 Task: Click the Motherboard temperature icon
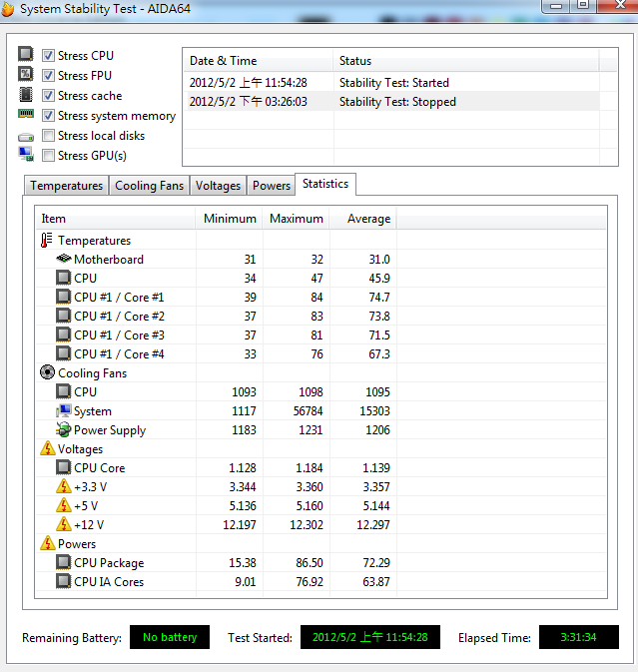pyautogui.click(x=64, y=259)
